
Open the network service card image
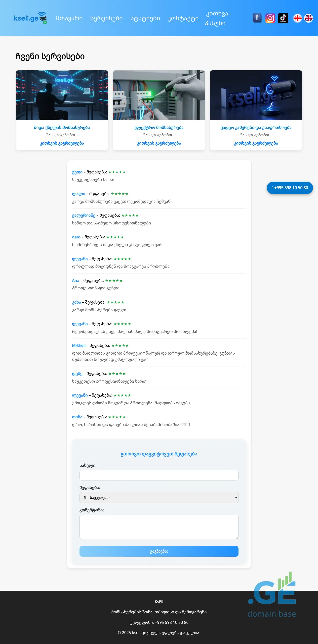pyautogui.click(x=62, y=95)
